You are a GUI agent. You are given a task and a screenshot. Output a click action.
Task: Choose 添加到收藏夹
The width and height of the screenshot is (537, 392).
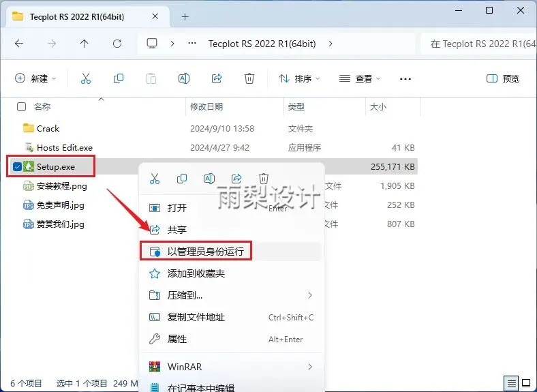232,273
